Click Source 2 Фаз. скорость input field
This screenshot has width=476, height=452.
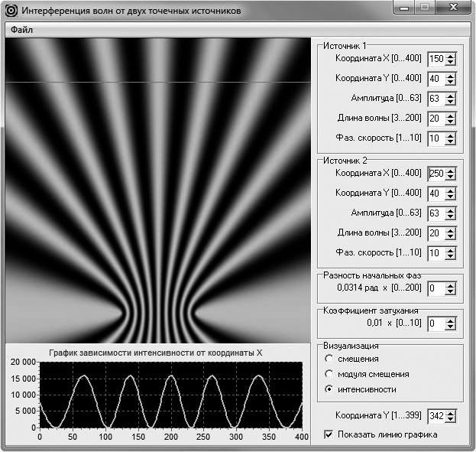click(436, 253)
